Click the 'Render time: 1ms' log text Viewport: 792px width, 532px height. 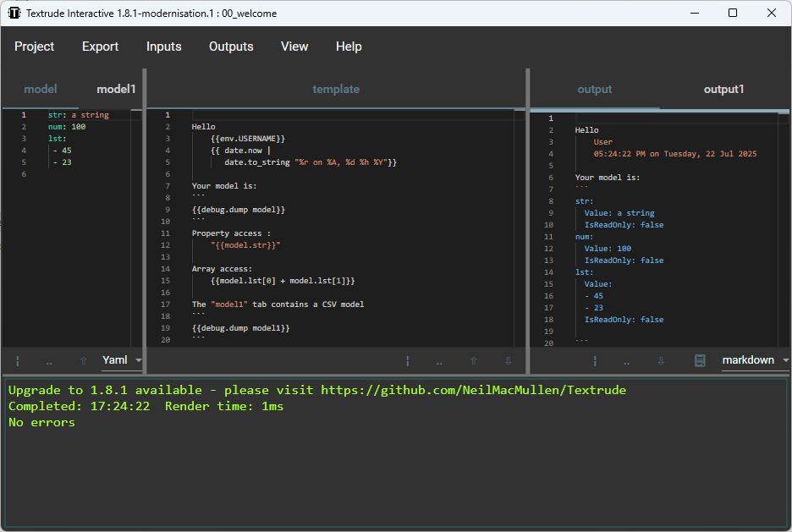[x=224, y=406]
